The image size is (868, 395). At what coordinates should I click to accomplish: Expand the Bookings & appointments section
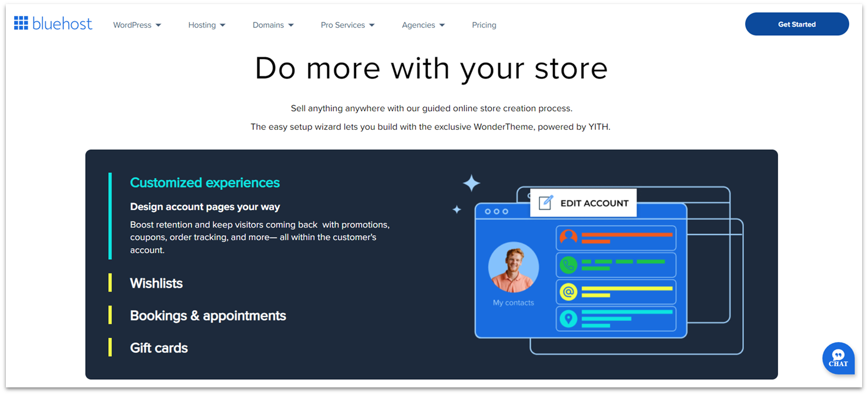pyautogui.click(x=208, y=316)
